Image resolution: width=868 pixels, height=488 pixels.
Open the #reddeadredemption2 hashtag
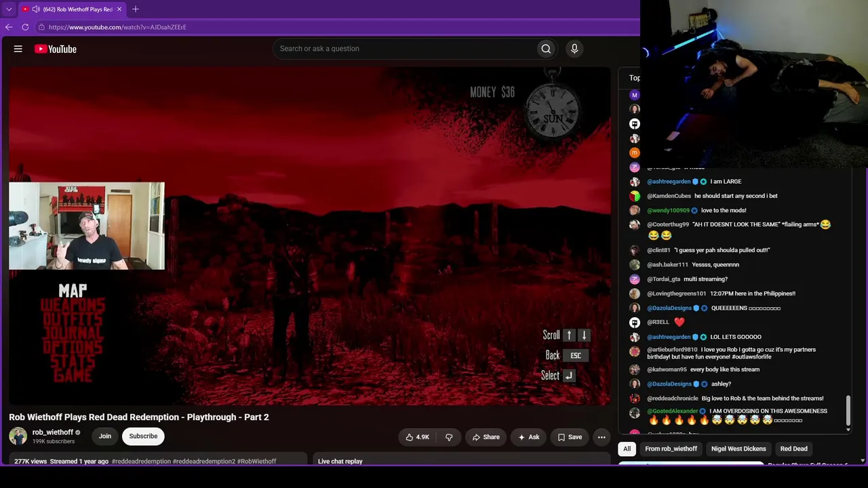coord(204,462)
